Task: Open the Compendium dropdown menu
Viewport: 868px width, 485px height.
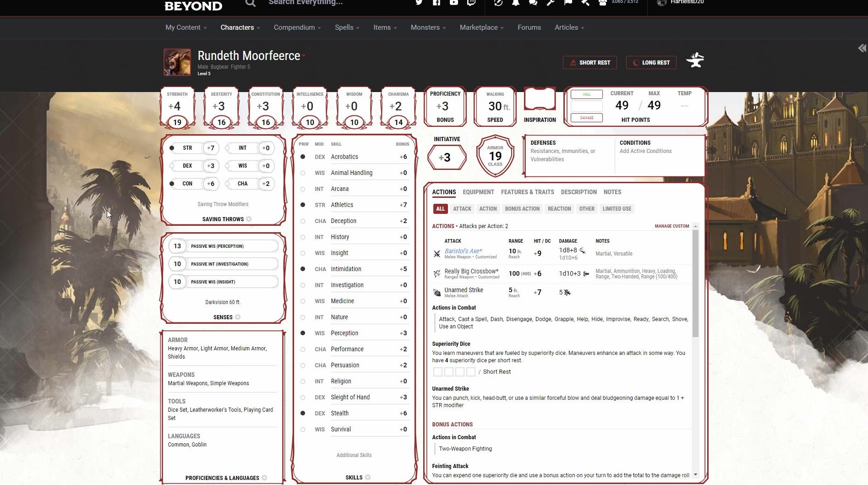Action: tap(297, 27)
